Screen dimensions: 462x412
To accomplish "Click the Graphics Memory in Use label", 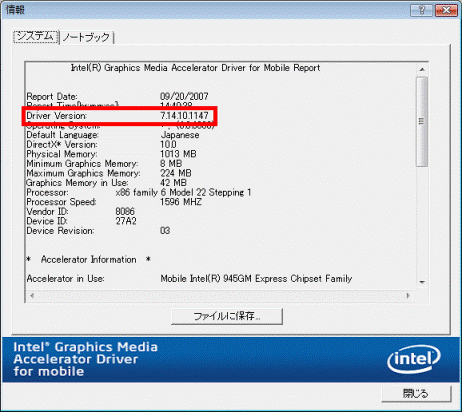I will tap(77, 183).
